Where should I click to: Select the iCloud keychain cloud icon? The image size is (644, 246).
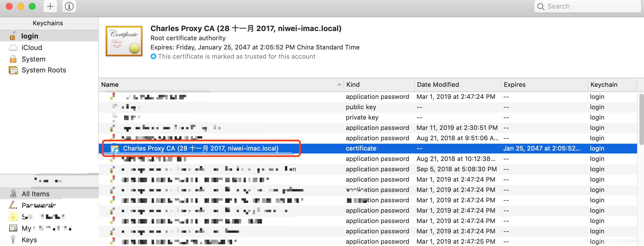pos(13,47)
